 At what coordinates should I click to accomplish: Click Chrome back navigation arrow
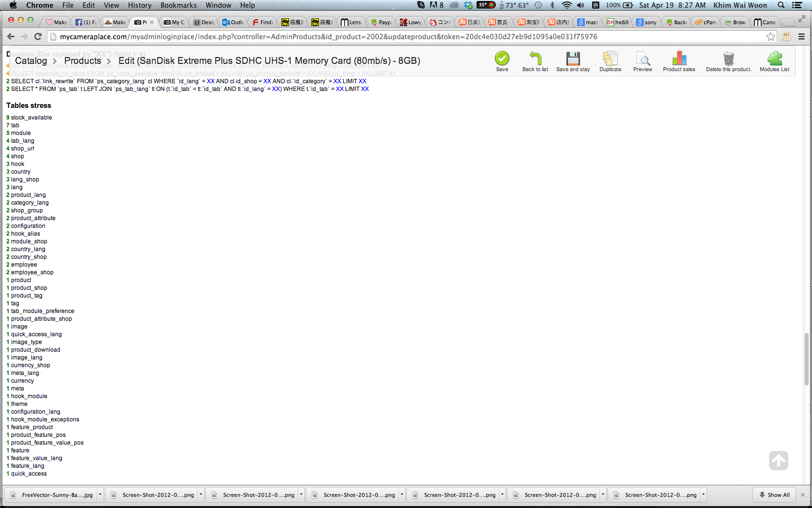(11, 37)
